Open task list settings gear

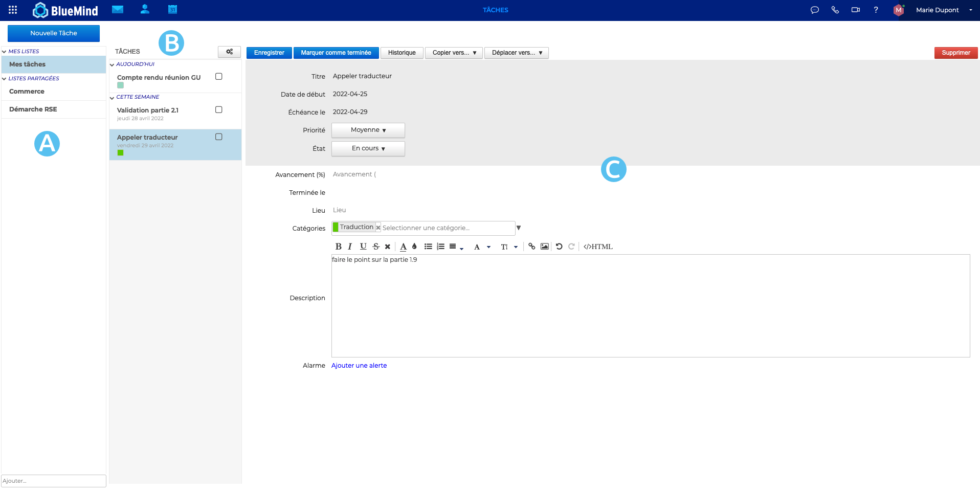pyautogui.click(x=229, y=52)
